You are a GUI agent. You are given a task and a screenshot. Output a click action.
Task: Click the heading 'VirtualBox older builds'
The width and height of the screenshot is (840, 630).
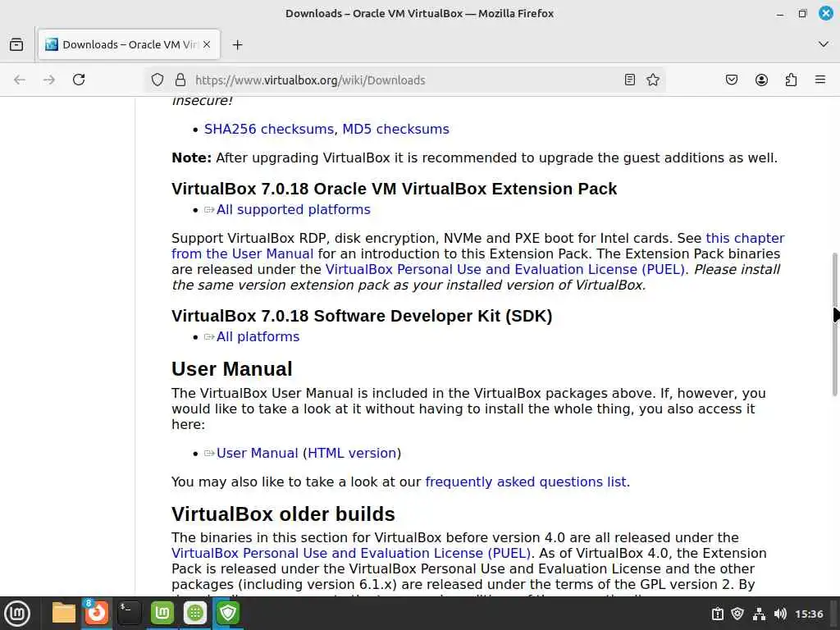(283, 514)
